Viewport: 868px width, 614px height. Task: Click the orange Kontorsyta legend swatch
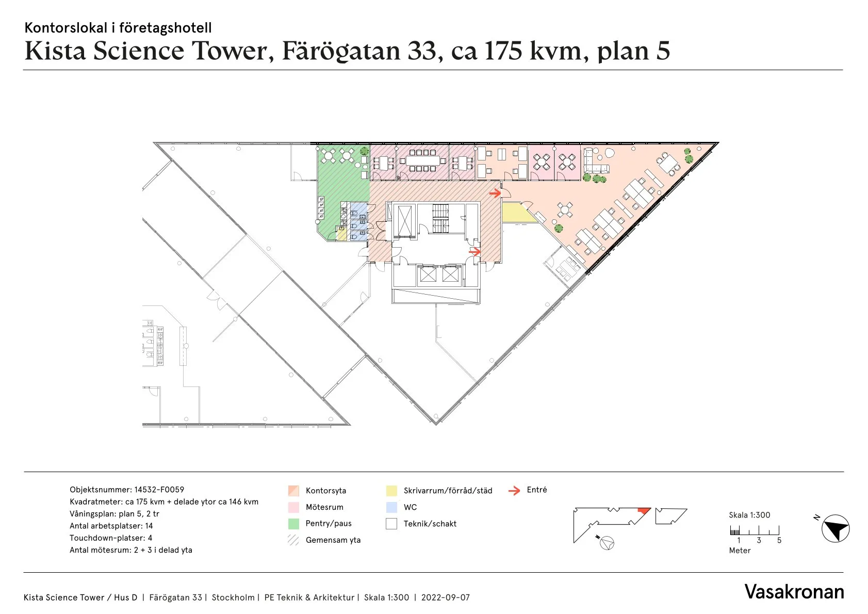[x=293, y=491]
